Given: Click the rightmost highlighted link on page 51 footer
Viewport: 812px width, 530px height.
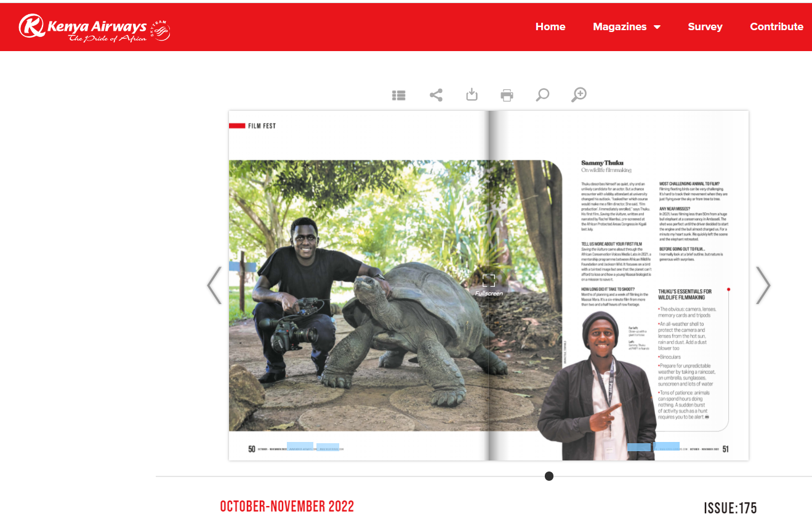Looking at the screenshot, I should (x=667, y=446).
